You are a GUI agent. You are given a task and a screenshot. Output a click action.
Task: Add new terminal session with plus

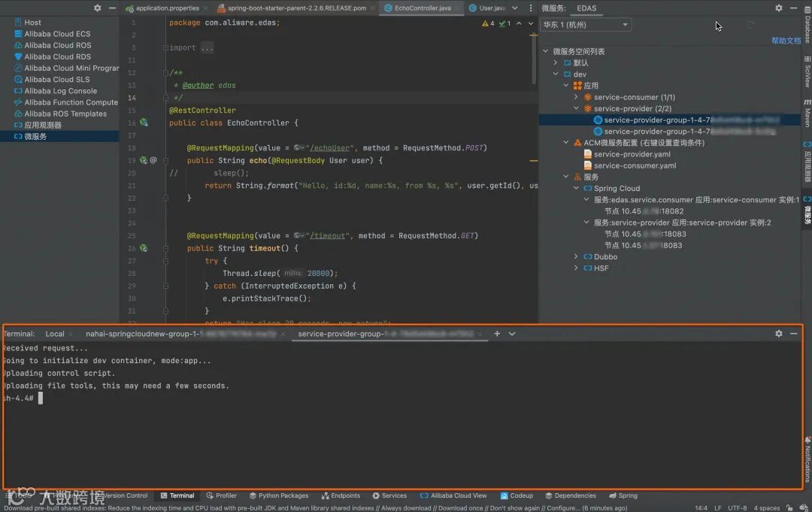point(497,334)
